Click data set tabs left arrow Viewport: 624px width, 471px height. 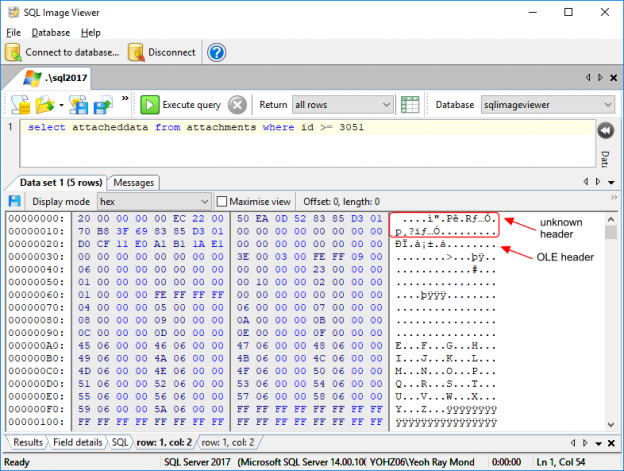tap(585, 182)
